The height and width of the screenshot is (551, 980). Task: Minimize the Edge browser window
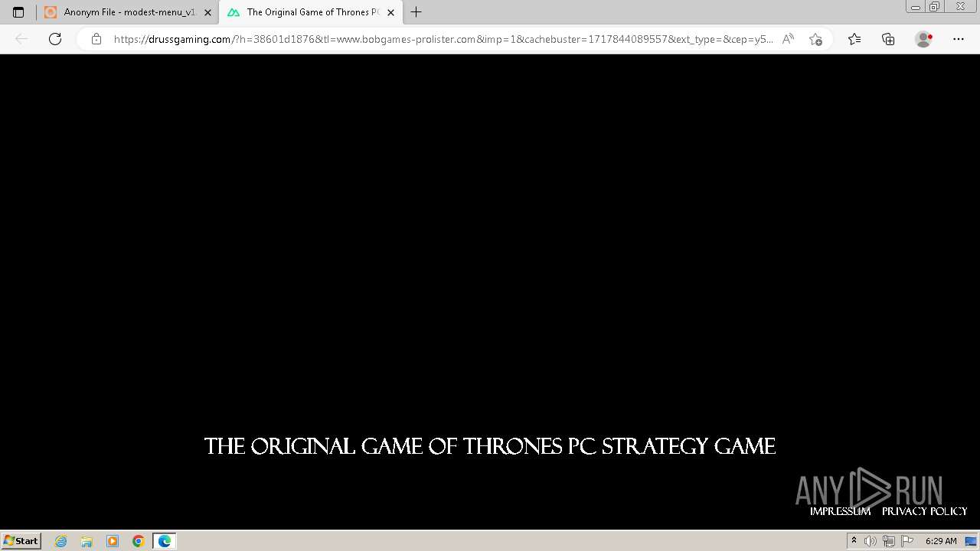point(915,7)
